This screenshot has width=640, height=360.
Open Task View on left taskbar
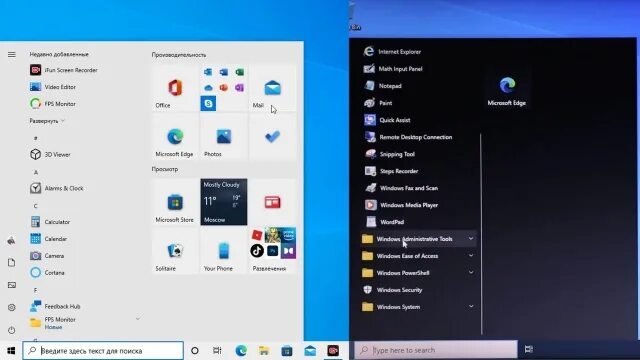coord(217,351)
